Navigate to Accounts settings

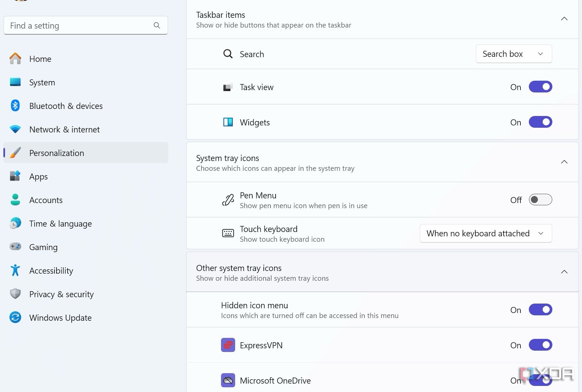tap(85, 200)
